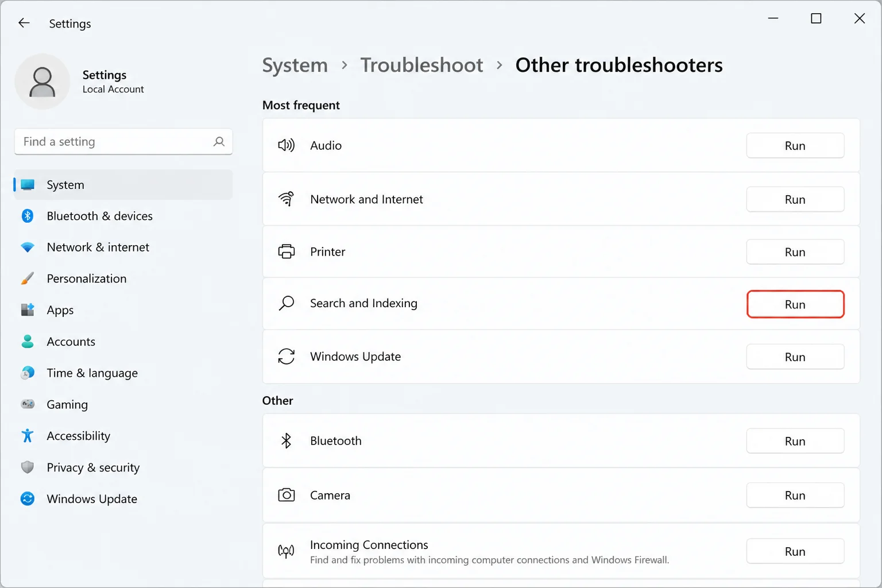
Task: Open Windows Update in the sidebar
Action: pos(123,498)
